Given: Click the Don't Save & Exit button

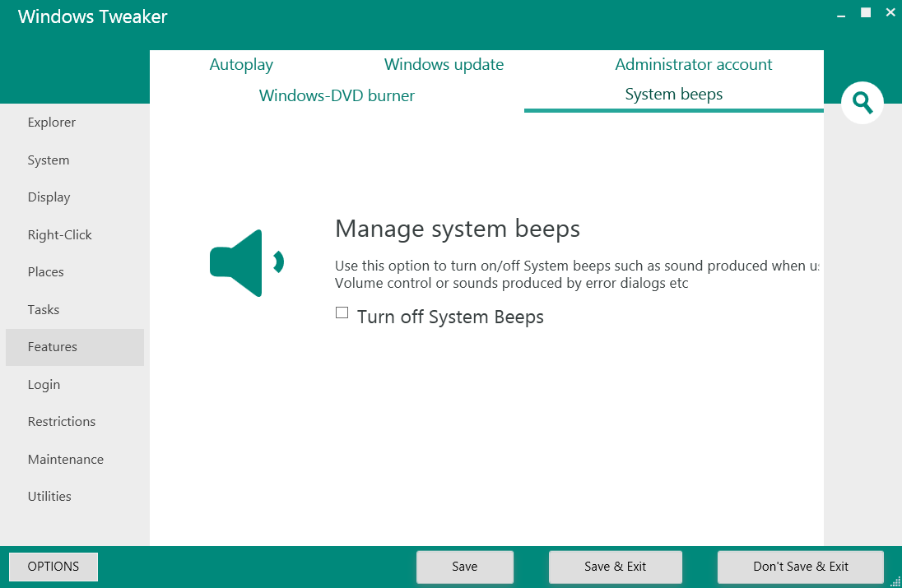Looking at the screenshot, I should click(800, 567).
